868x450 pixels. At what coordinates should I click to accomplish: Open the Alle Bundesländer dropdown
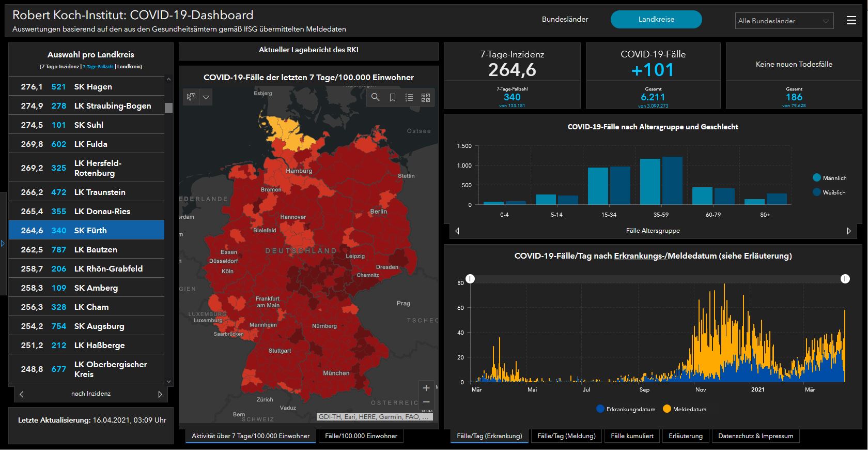coord(784,21)
